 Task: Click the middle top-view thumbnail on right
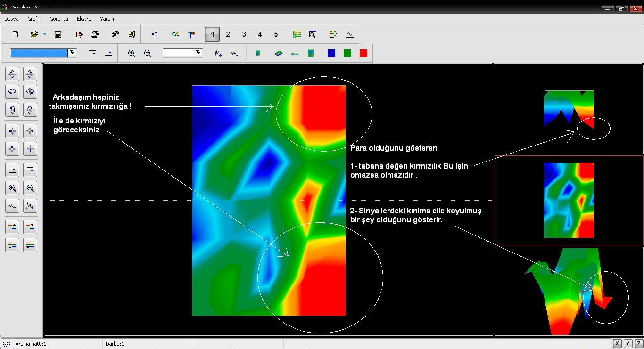(569, 201)
